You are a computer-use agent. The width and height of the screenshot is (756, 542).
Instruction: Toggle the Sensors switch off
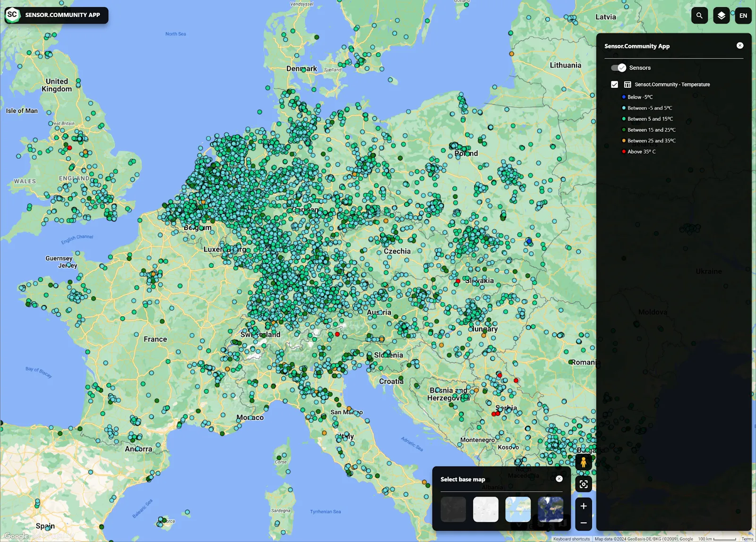(x=619, y=68)
